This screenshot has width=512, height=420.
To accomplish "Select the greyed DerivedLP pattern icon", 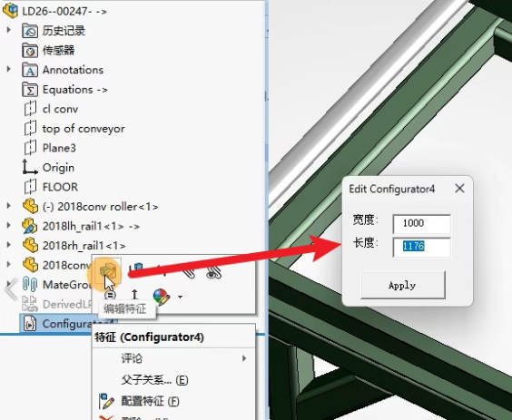I will click(x=30, y=304).
